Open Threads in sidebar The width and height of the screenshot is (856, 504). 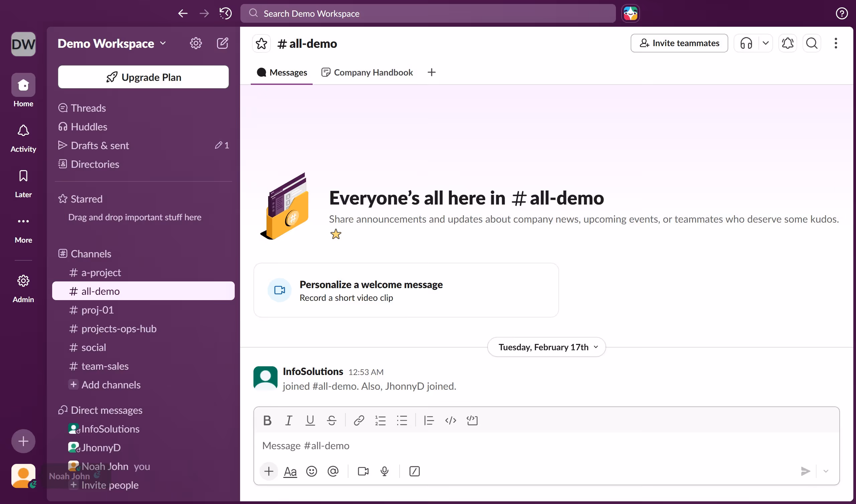143,108
